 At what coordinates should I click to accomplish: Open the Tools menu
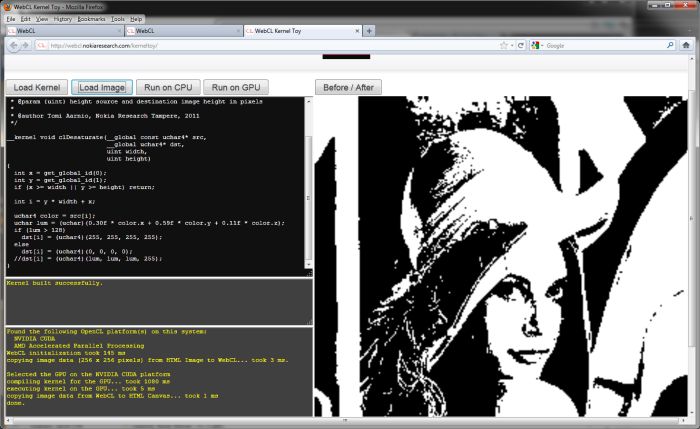118,19
